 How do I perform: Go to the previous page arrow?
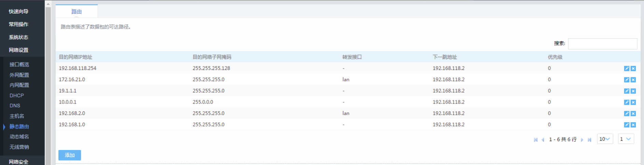pos(543,140)
